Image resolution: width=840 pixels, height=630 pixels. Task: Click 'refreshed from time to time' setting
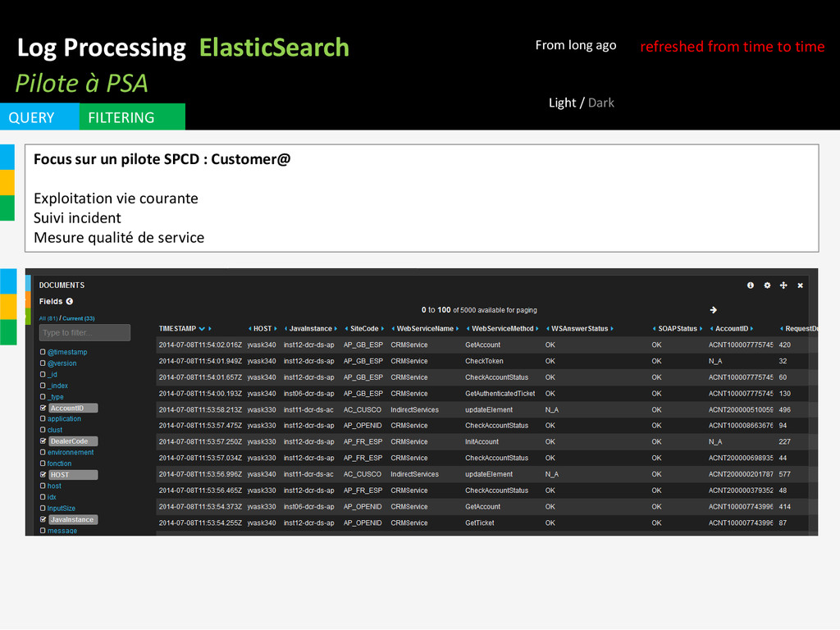click(733, 47)
